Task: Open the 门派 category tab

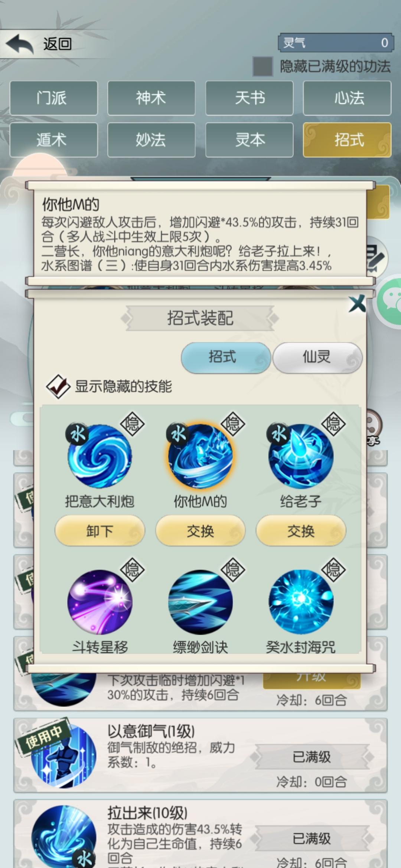Action: (53, 98)
